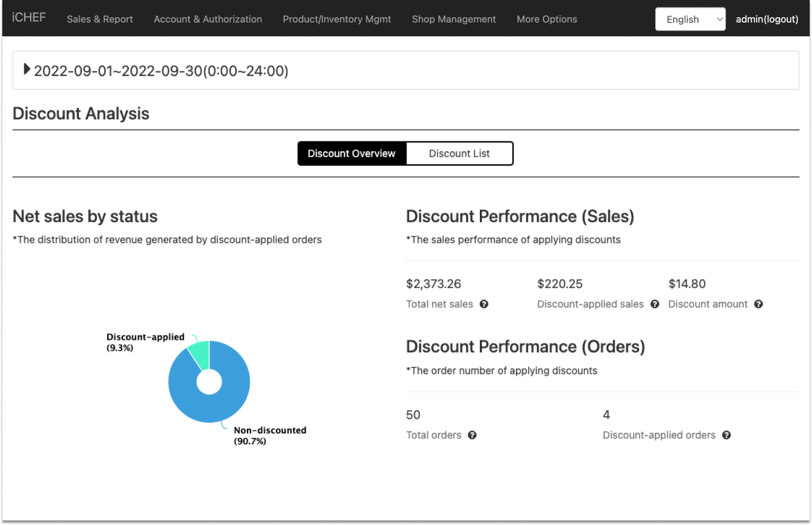The height and width of the screenshot is (525, 812).
Task: Click help icon next to Total net sales
Action: (x=484, y=304)
